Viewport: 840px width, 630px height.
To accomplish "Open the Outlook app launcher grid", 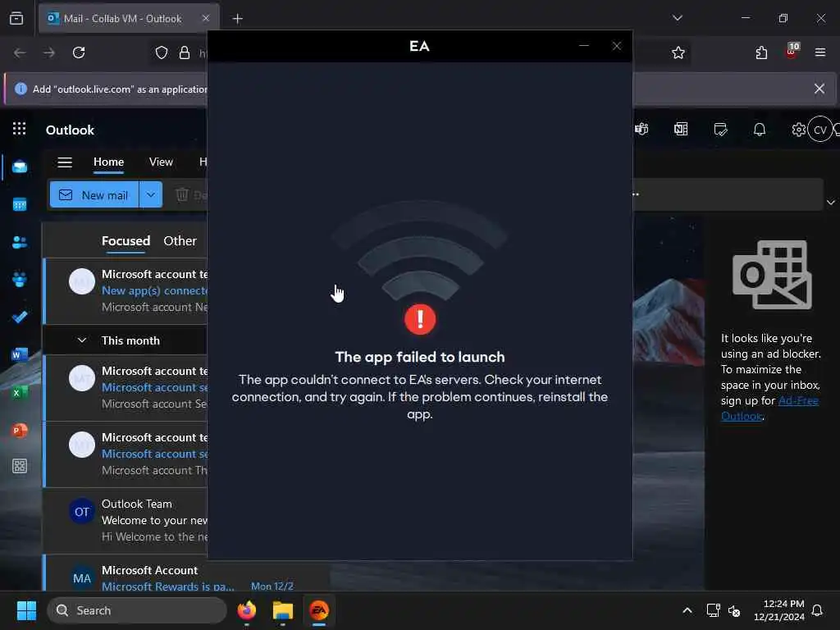I will [20, 129].
